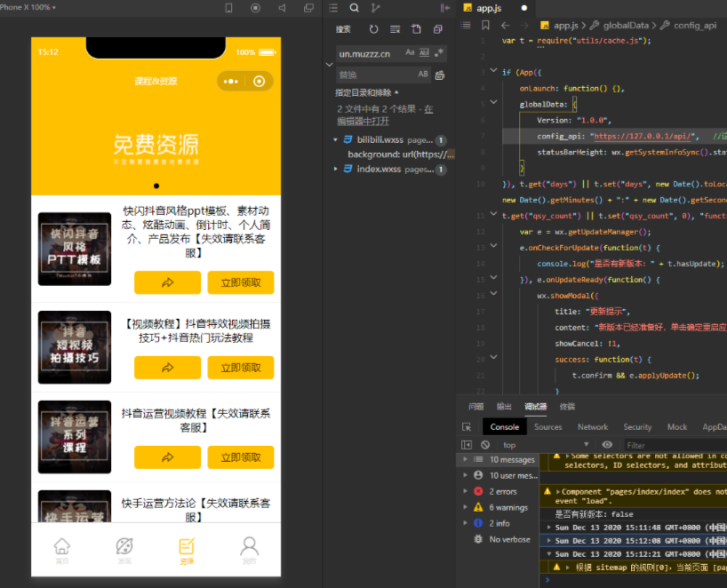Click globalData in the breadcrumb
This screenshot has height=588, width=727.
tap(626, 26)
